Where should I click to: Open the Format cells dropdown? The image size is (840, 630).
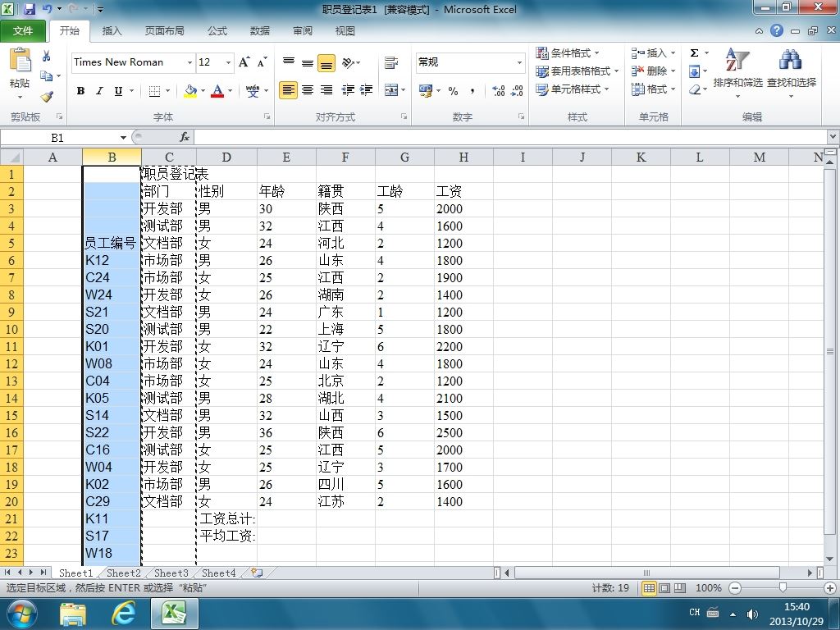point(653,89)
